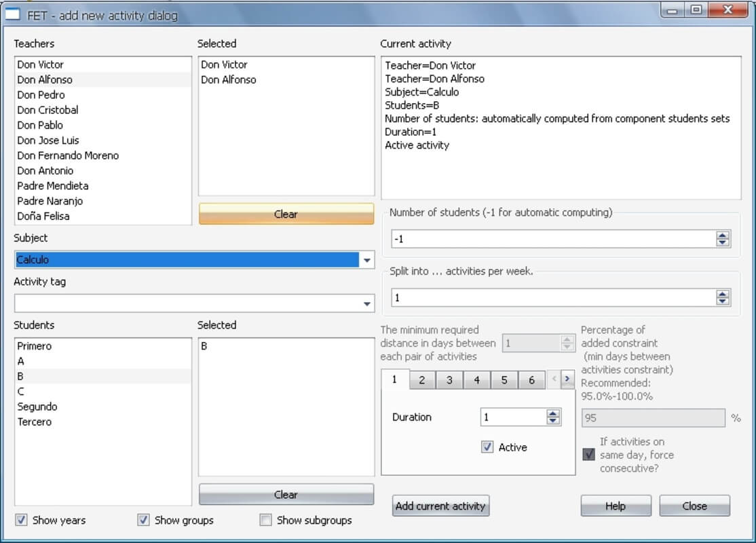
Task: Click the FET window title bar icon
Action: pos(12,14)
